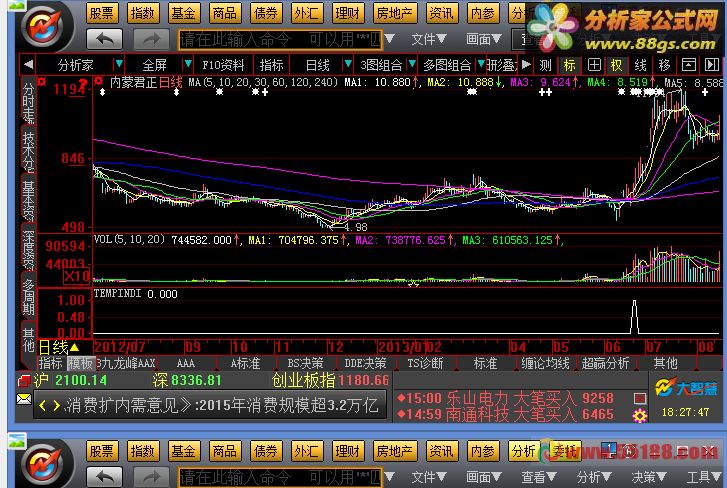Open the command-box dropdown arrow in top window
The image size is (727, 488).
pyautogui.click(x=389, y=39)
